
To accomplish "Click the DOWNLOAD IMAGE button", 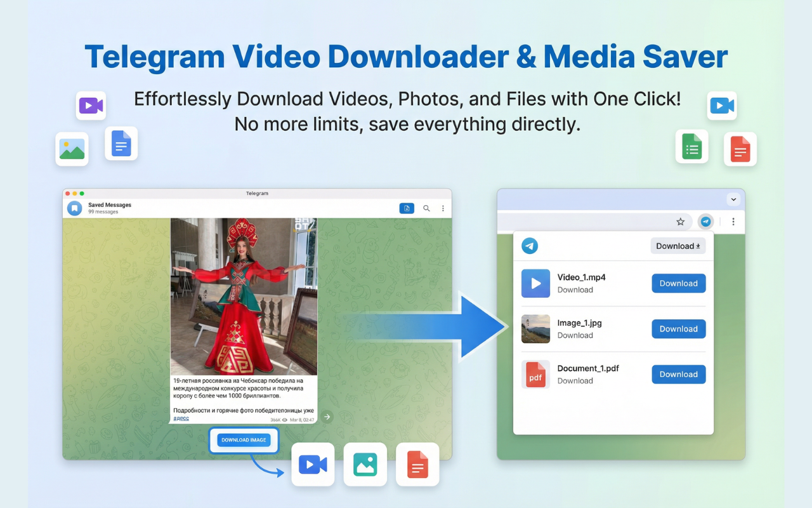I will click(x=244, y=440).
